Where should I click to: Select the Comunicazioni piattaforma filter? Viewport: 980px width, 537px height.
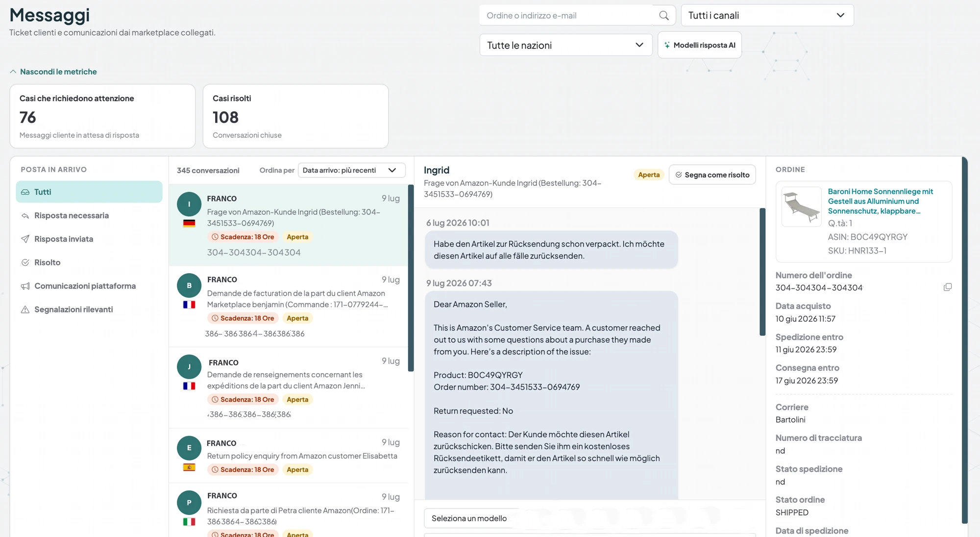89,286
